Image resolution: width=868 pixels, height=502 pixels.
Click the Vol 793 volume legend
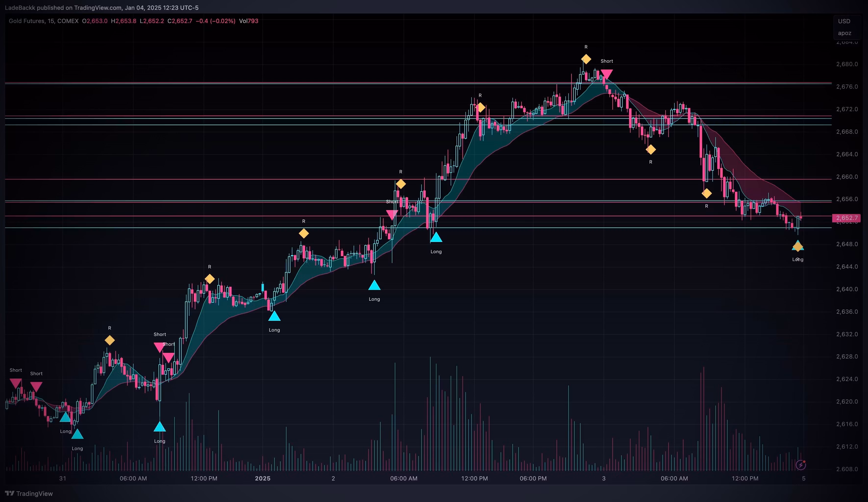[248, 21]
